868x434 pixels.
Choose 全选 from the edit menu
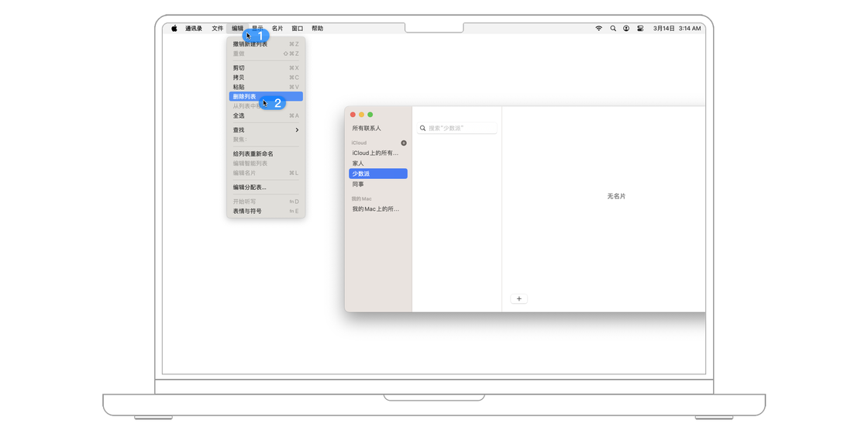pos(266,115)
